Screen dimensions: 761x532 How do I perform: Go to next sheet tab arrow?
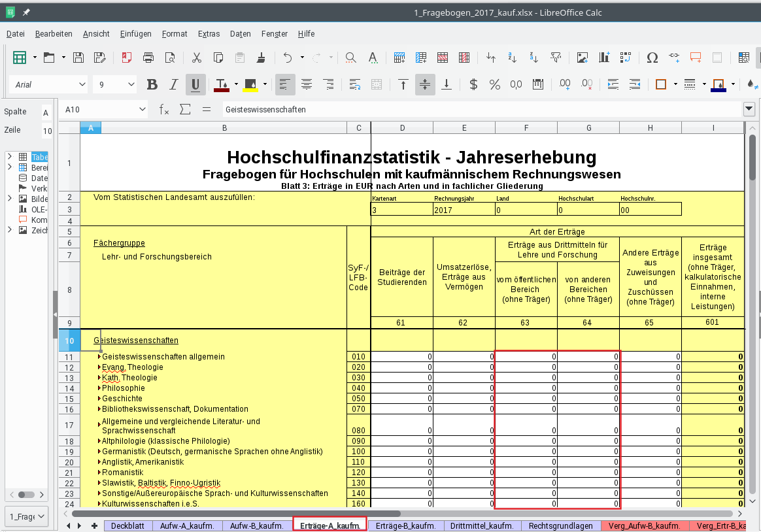tap(79, 525)
